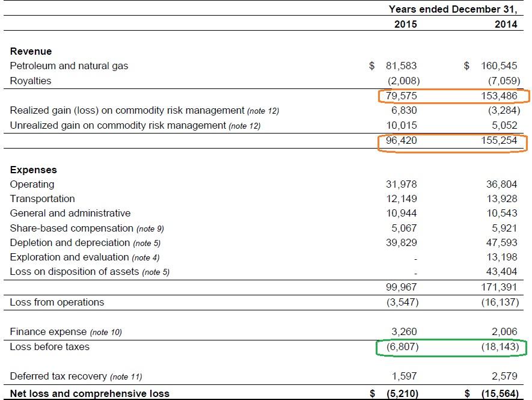The image size is (532, 400).
Task: Click note 9 beside Share-based compensation
Action: [150, 229]
